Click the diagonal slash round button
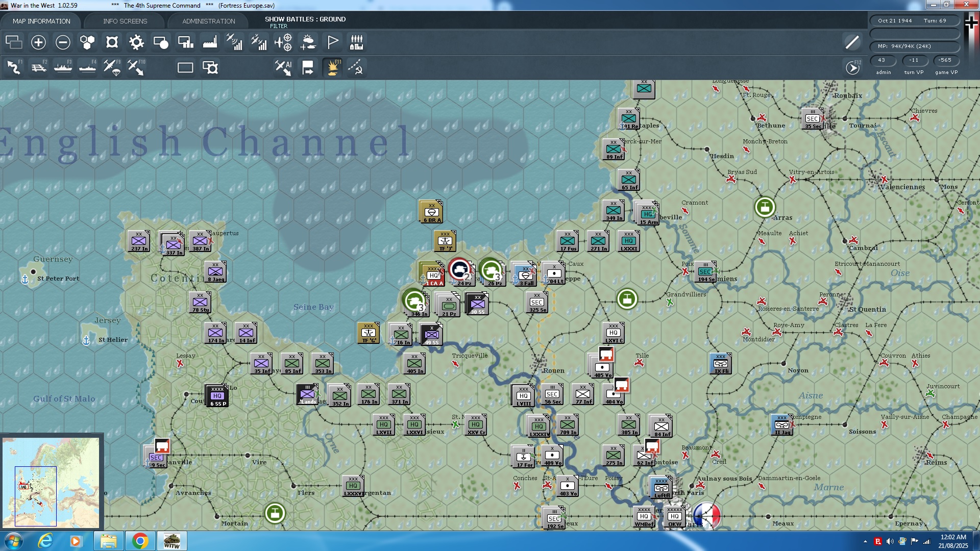The height and width of the screenshot is (551, 980). [852, 42]
